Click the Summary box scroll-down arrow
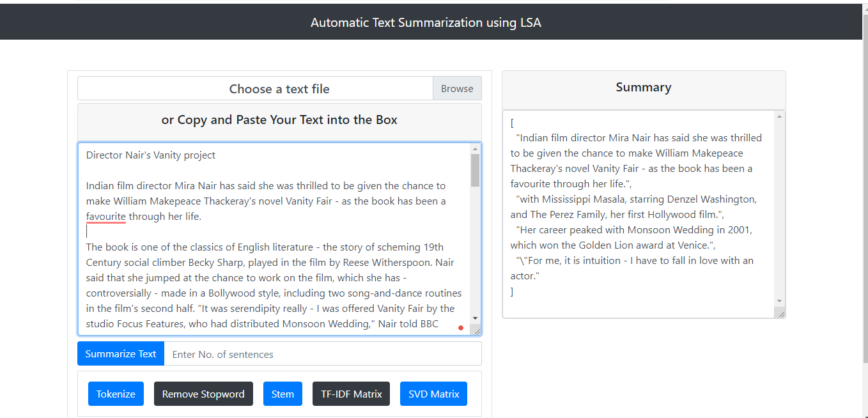This screenshot has height=418, width=868. (x=779, y=301)
